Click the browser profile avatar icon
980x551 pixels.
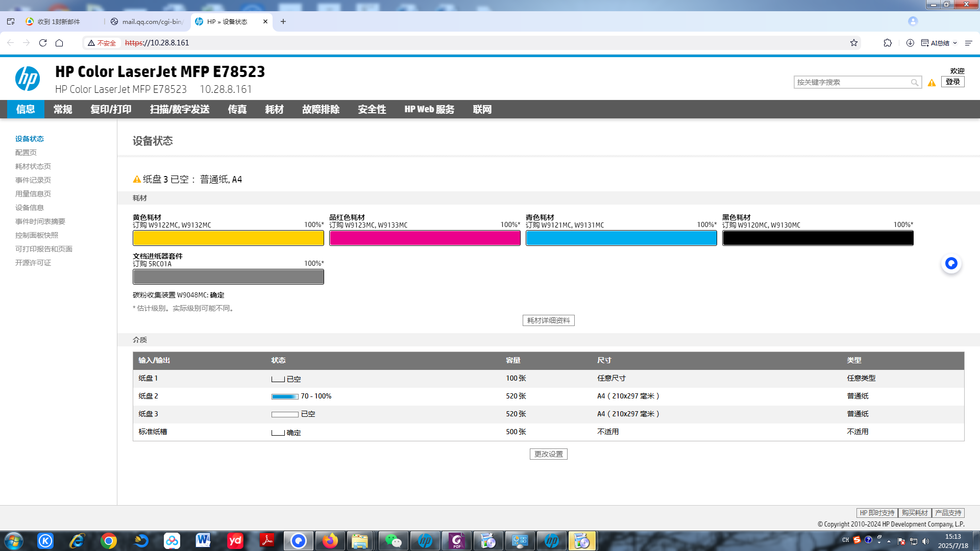point(913,21)
